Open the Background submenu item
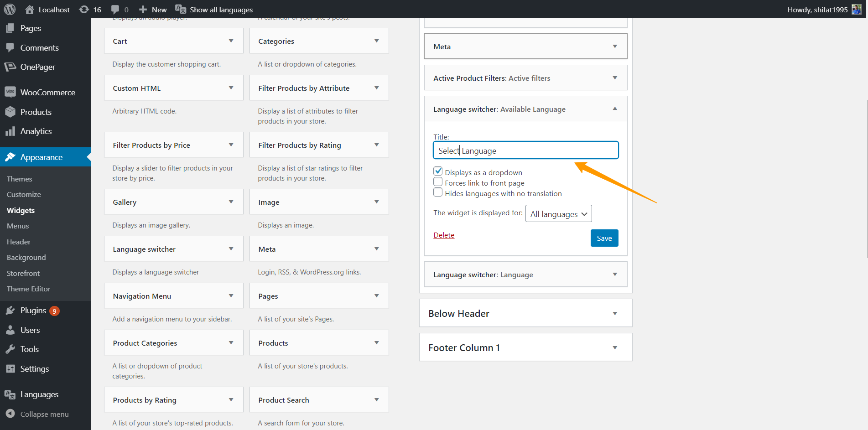The width and height of the screenshot is (868, 430). pyautogui.click(x=26, y=257)
